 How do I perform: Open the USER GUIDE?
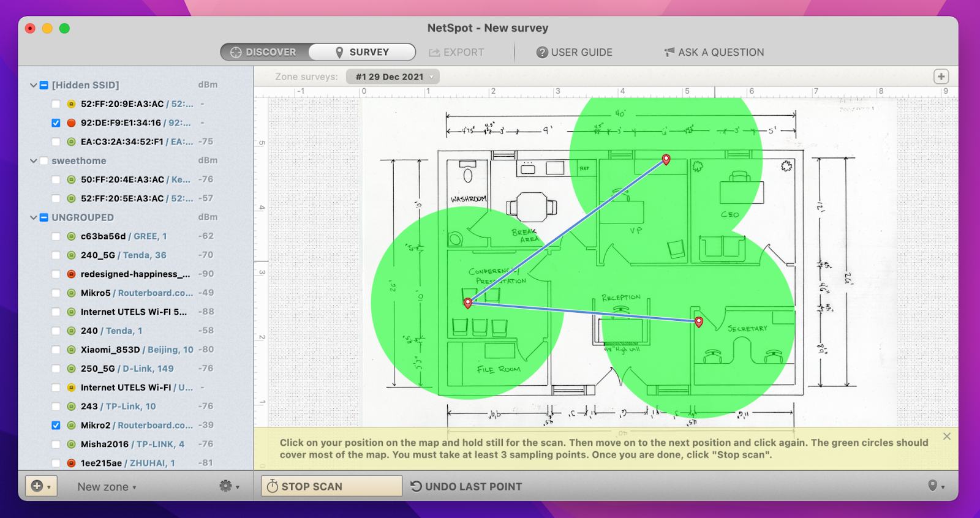(x=575, y=53)
